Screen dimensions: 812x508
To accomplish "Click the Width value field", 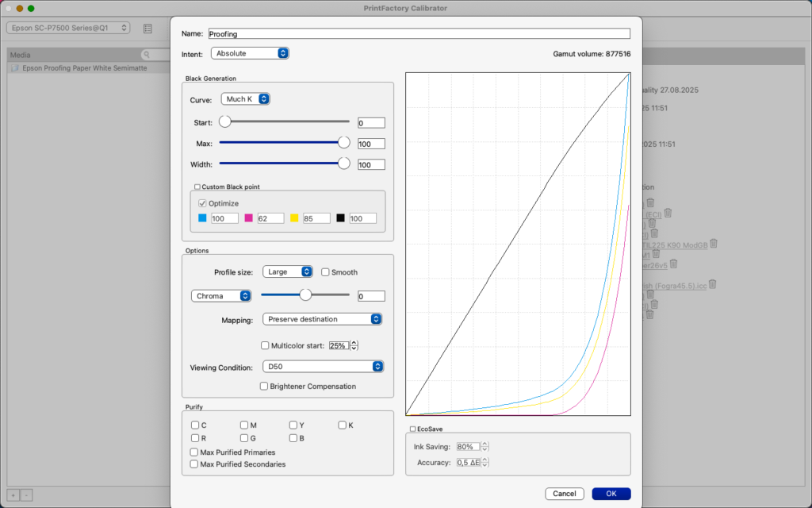I will click(371, 165).
